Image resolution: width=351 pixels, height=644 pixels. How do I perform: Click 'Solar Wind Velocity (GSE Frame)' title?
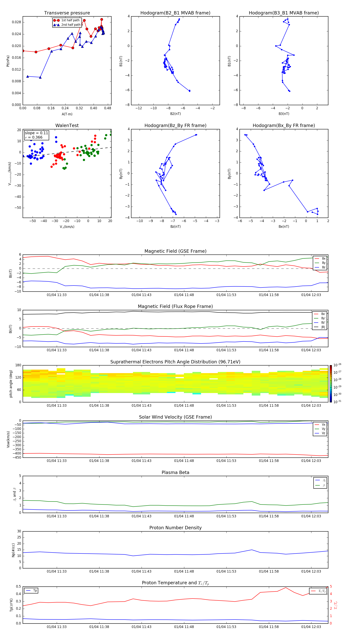point(175,417)
